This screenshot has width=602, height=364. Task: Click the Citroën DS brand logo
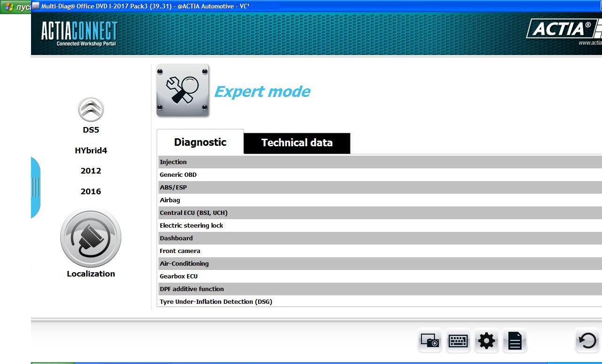91,110
